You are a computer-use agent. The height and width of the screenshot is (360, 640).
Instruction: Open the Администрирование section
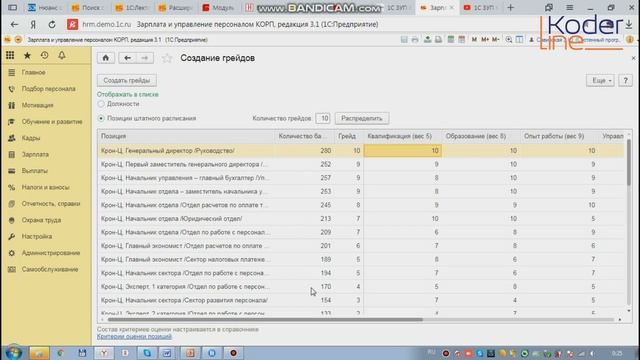51,253
